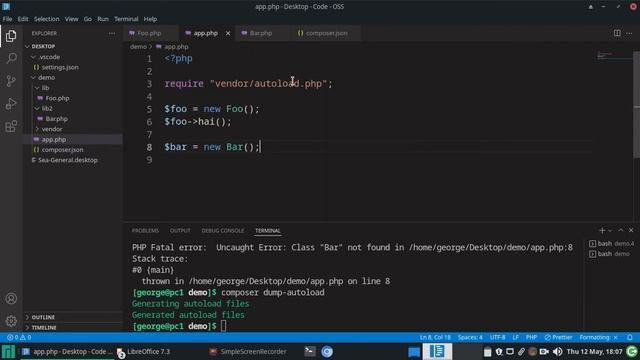The image size is (640, 360).
Task: Open LibreOffice 7.3 from taskbar
Action: coord(144,351)
